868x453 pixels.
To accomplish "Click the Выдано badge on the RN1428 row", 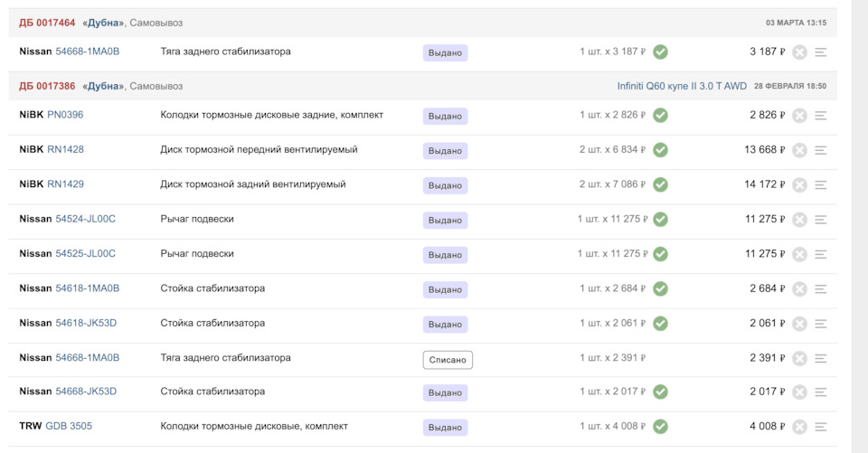I will tap(445, 151).
